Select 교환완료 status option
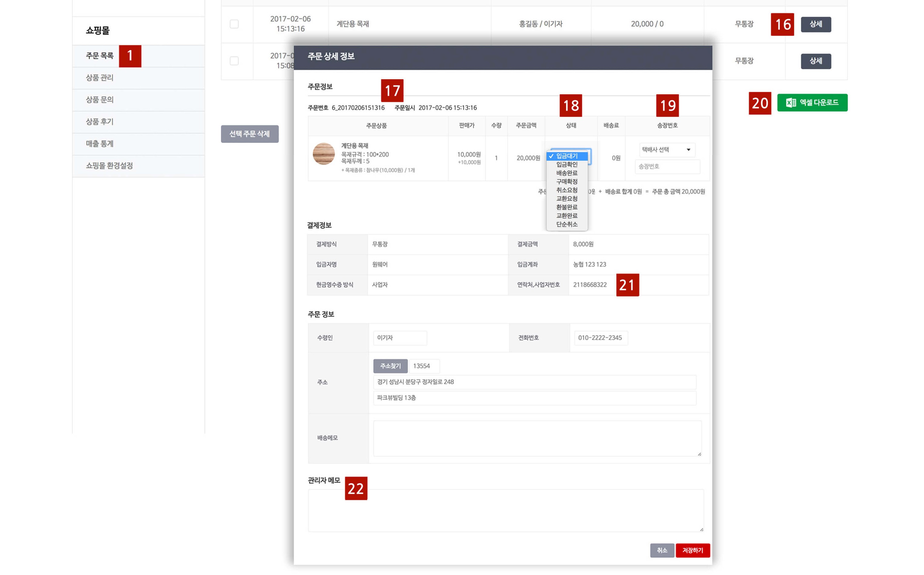 pyautogui.click(x=567, y=216)
